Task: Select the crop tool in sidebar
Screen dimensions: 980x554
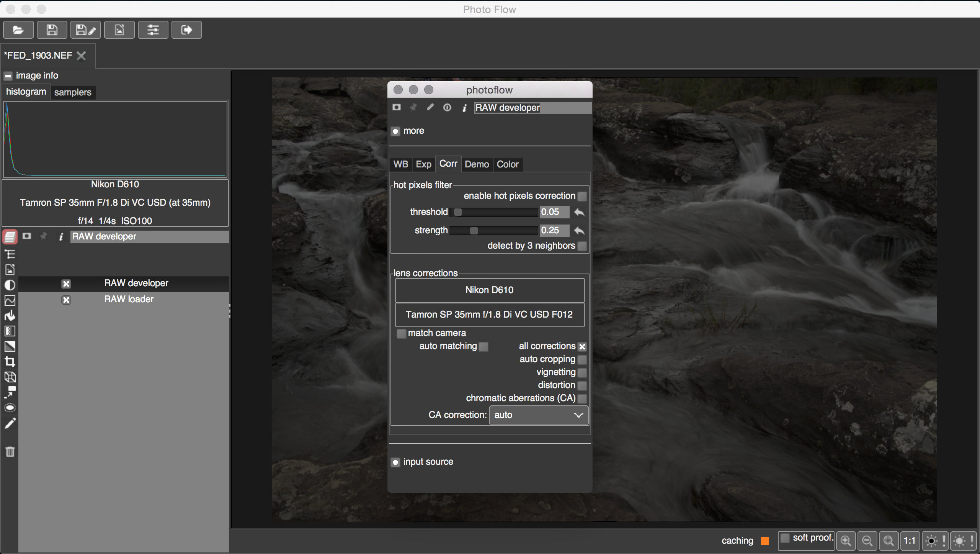Action: [x=10, y=362]
